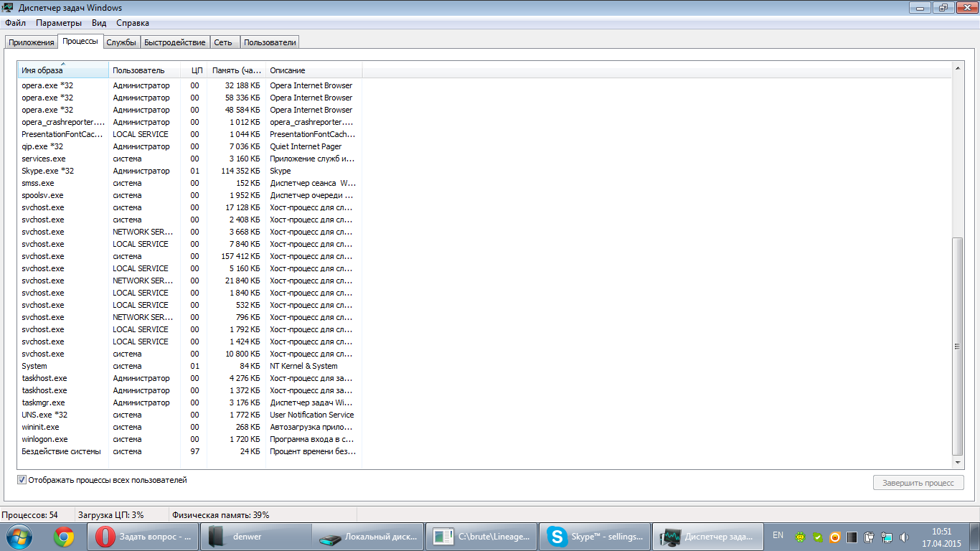Click the scrollbar down arrow in process list
980x551 pixels.
tap(957, 464)
